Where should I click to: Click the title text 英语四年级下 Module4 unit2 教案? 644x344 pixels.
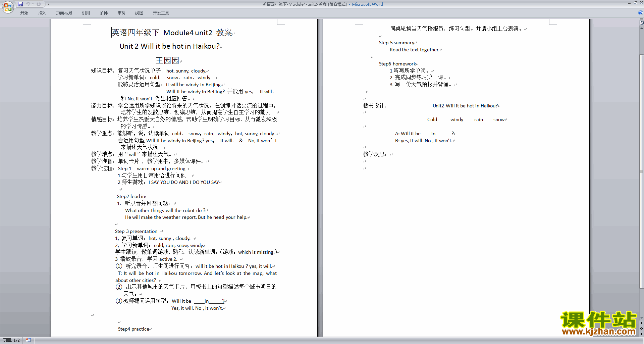click(172, 33)
